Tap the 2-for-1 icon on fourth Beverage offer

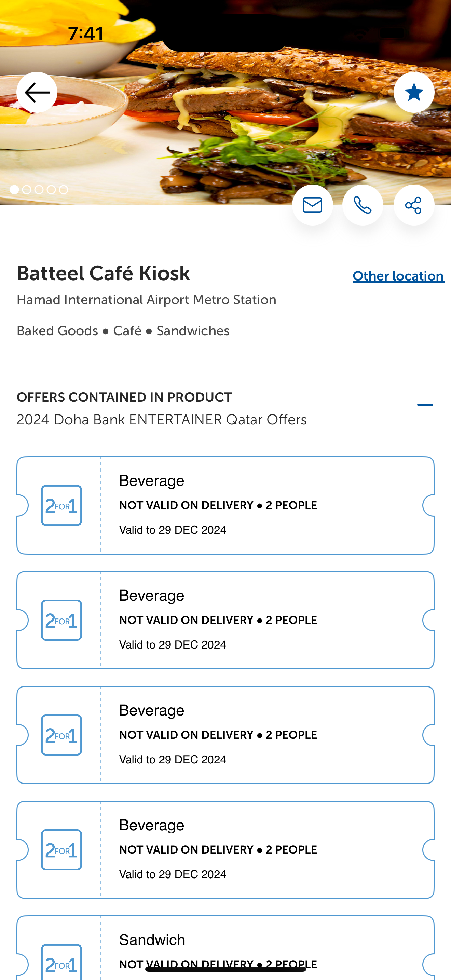(x=61, y=850)
